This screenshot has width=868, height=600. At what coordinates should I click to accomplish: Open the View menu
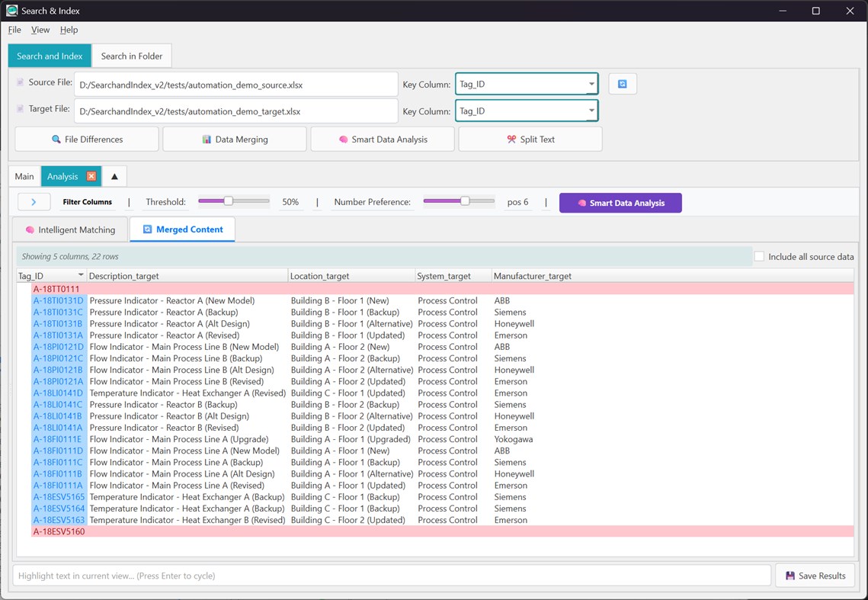[x=40, y=30]
